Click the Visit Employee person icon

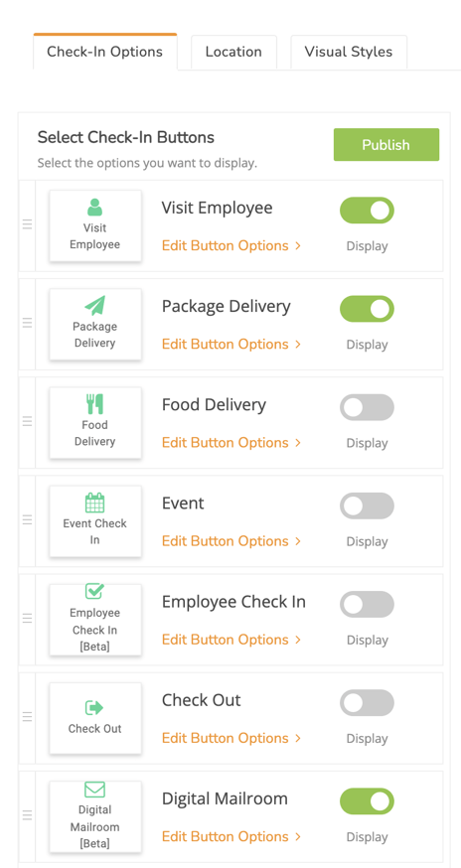pyautogui.click(x=94, y=207)
